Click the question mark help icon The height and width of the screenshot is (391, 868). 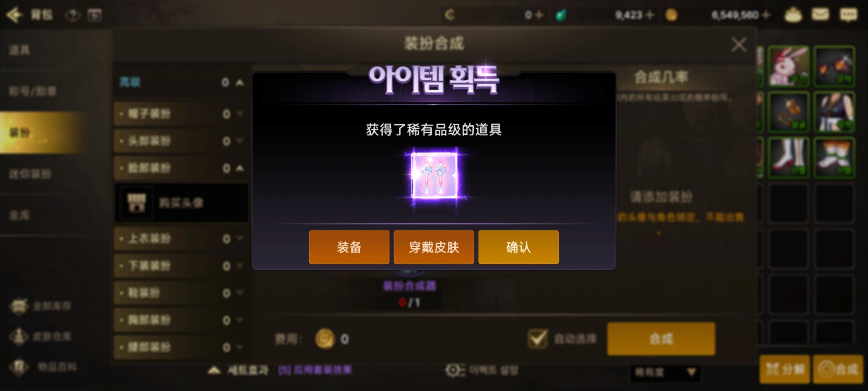point(73,15)
